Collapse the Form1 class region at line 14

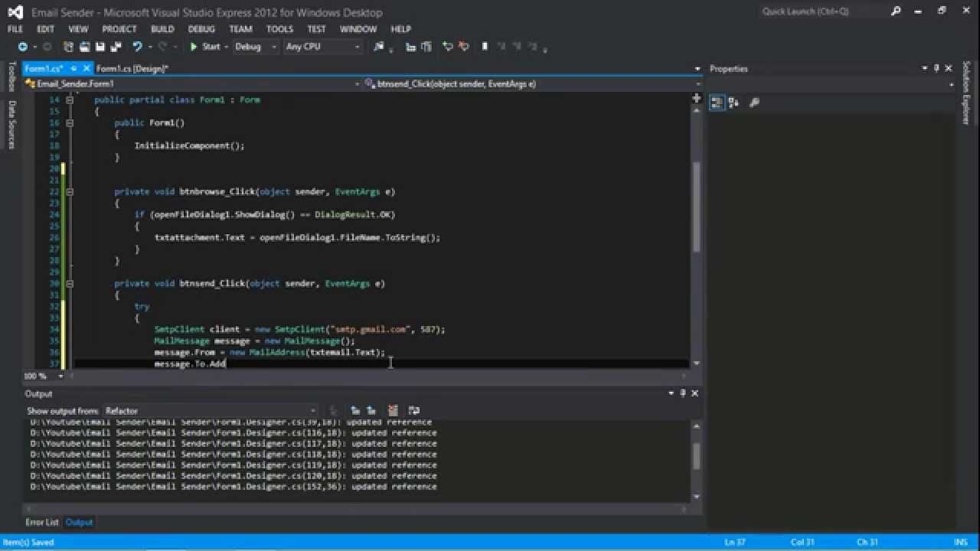pyautogui.click(x=70, y=99)
